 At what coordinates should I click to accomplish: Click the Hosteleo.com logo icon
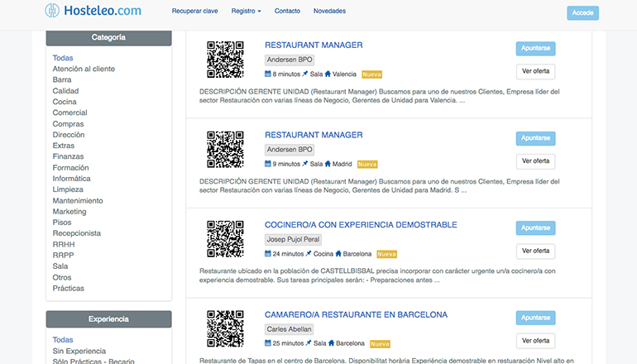point(52,11)
